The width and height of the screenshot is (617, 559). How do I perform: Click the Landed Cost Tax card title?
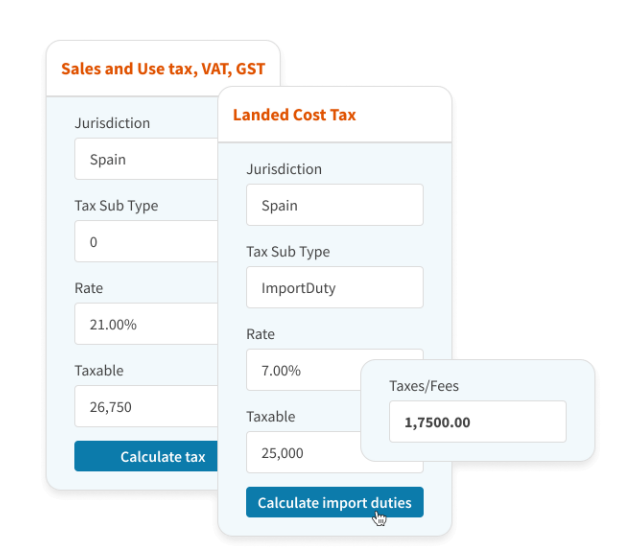click(x=294, y=115)
